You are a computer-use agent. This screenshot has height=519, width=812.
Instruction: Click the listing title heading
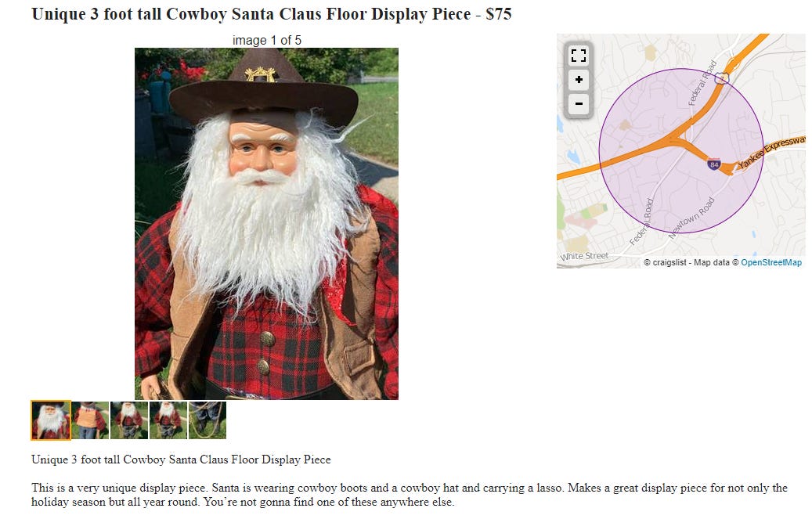[272, 14]
